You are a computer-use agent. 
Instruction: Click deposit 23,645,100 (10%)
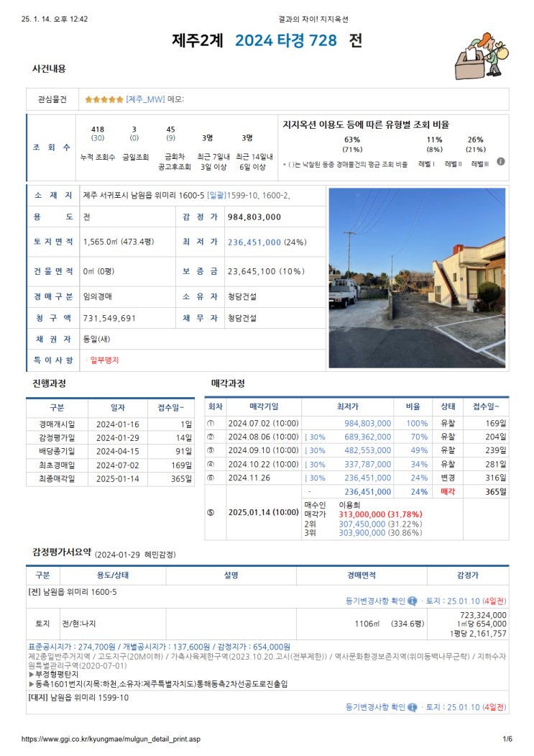pos(266,271)
